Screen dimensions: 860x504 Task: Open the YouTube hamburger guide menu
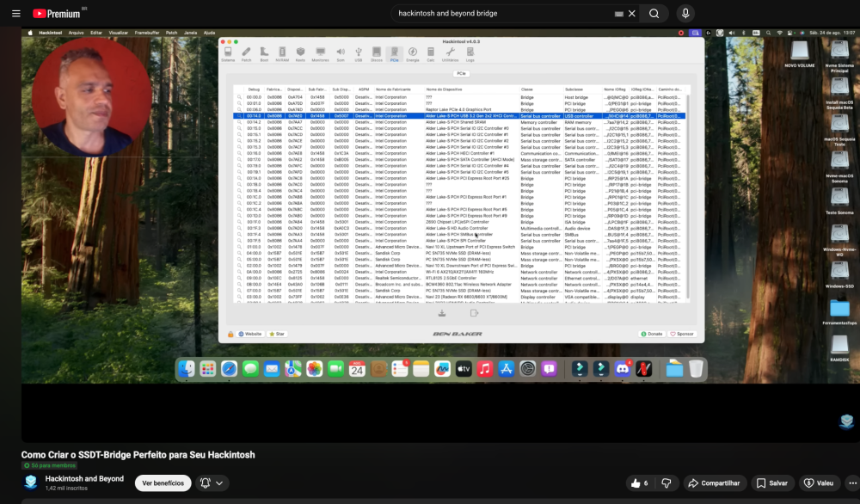(15, 14)
